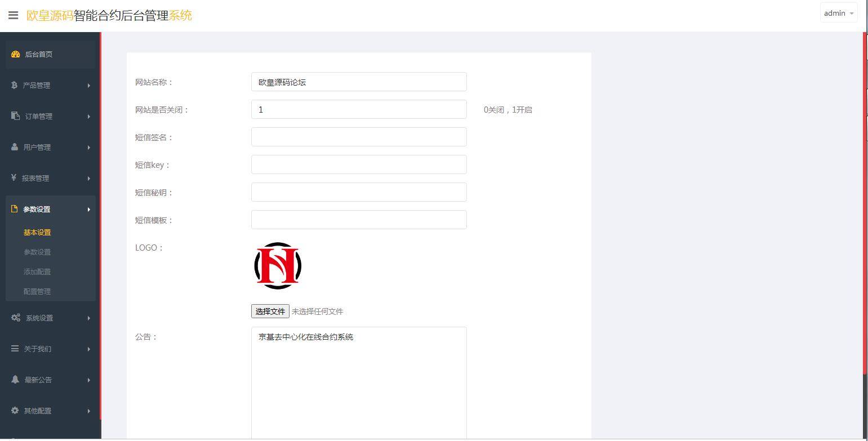The width and height of the screenshot is (868, 441).
Task: Click the gear icon for 其他配置
Action: coord(15,411)
